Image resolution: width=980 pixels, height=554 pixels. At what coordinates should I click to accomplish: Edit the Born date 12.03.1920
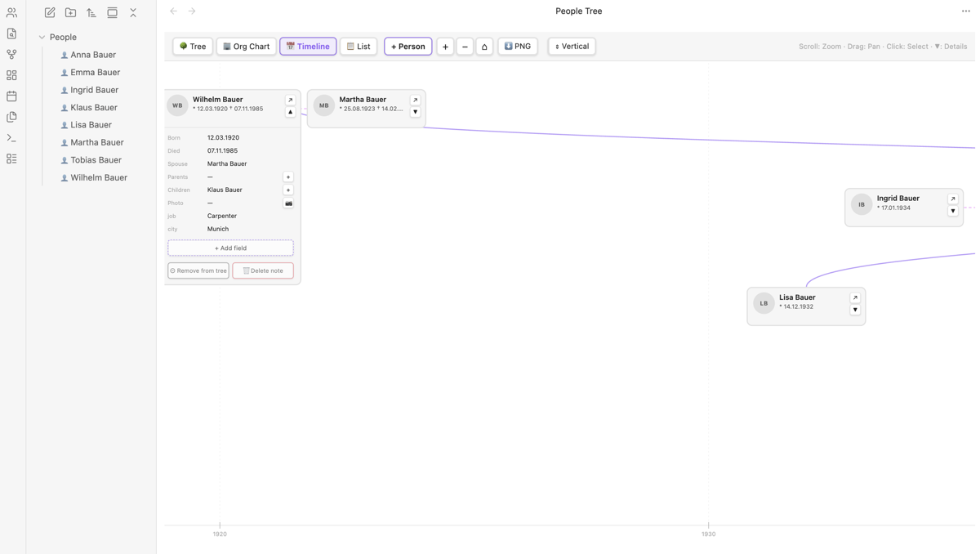point(223,137)
